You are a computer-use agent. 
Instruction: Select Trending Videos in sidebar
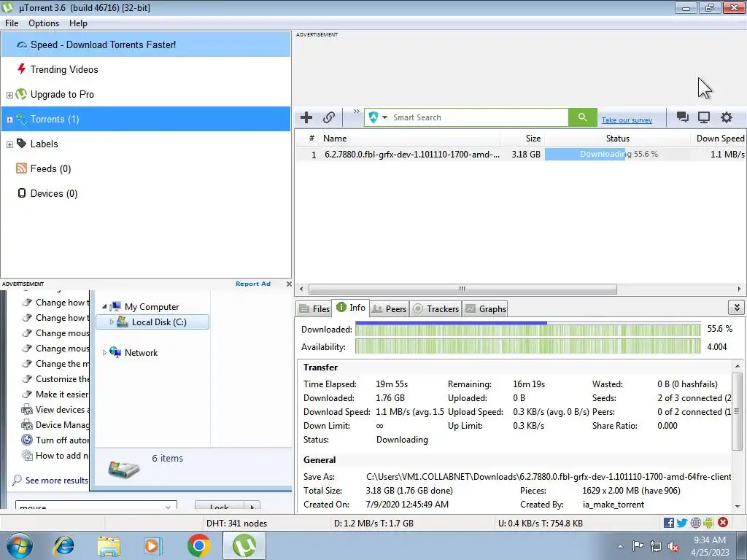(x=146, y=69)
